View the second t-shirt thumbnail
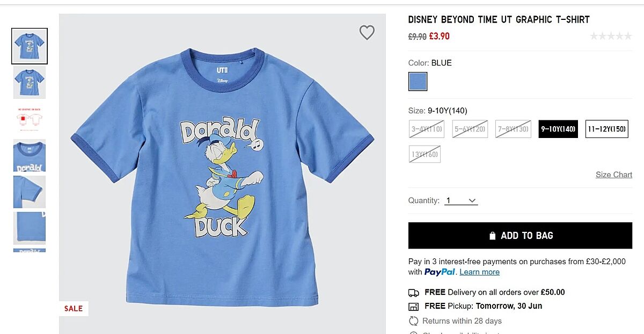The width and height of the screenshot is (644, 334). [x=30, y=83]
